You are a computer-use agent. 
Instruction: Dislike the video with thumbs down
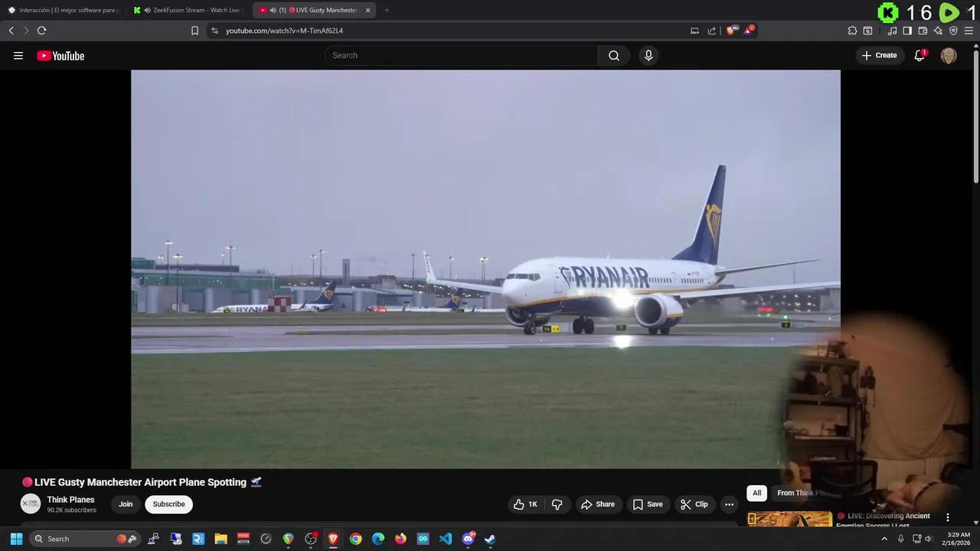557,504
